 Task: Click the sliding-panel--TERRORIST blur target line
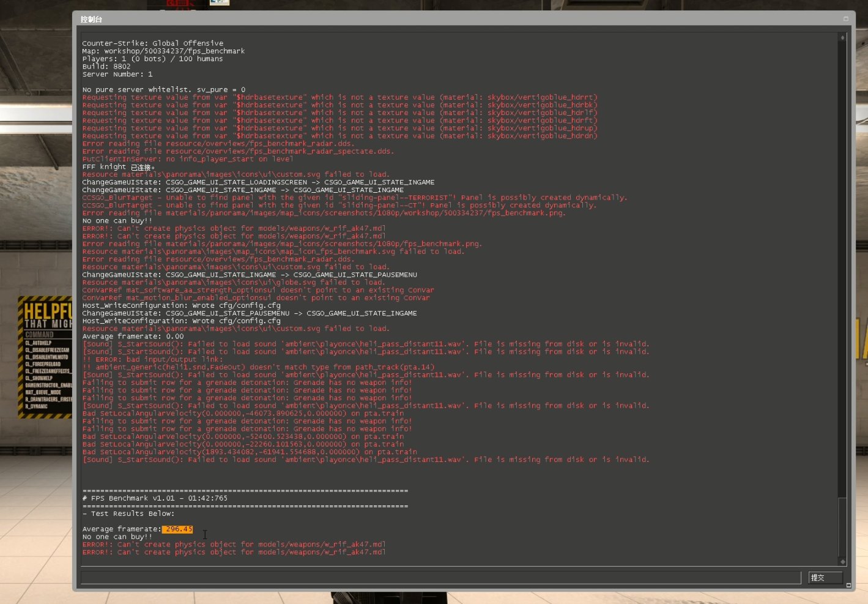click(355, 198)
